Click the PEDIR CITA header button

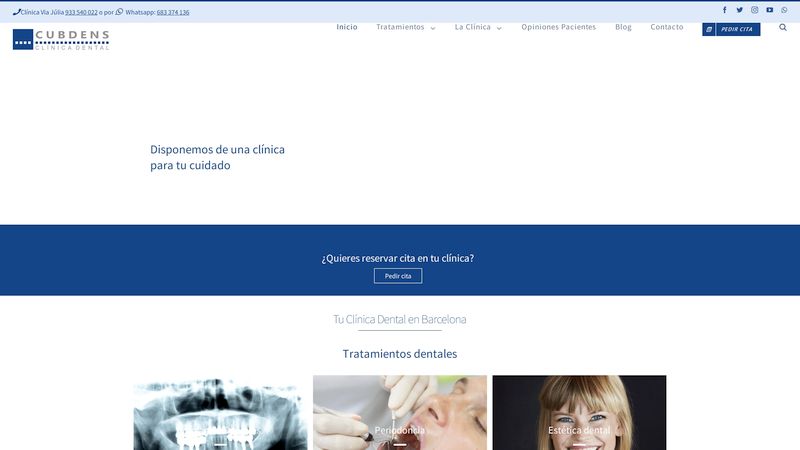click(x=731, y=30)
